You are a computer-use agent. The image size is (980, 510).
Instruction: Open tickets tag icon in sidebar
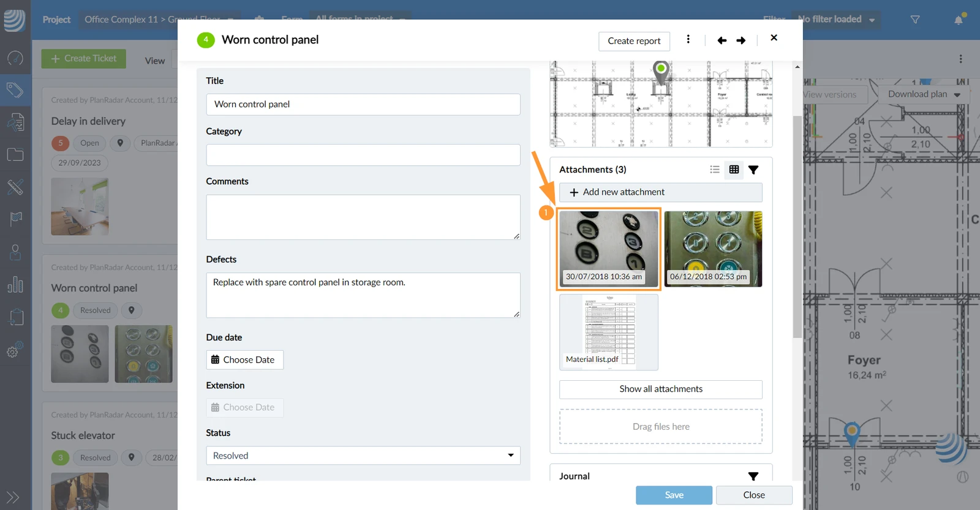[x=15, y=91]
